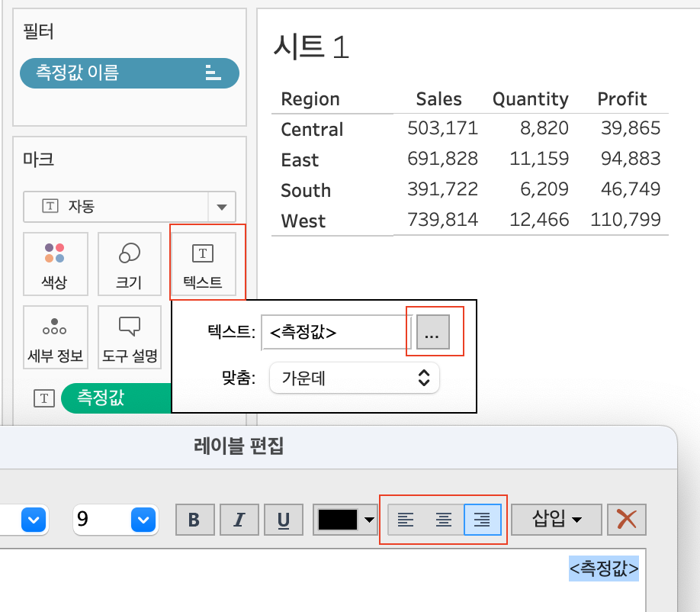Image resolution: width=700 pixels, height=612 pixels.
Task: Open the 삽입 insert menu
Action: pyautogui.click(x=556, y=520)
